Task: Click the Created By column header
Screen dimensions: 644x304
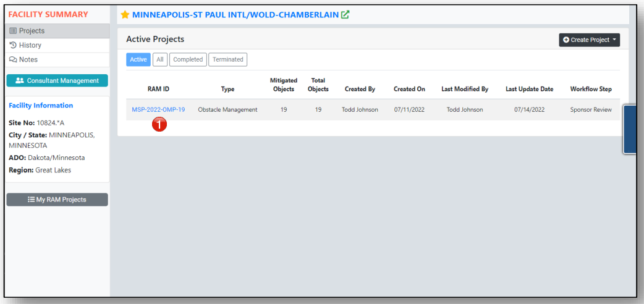Action: point(360,89)
